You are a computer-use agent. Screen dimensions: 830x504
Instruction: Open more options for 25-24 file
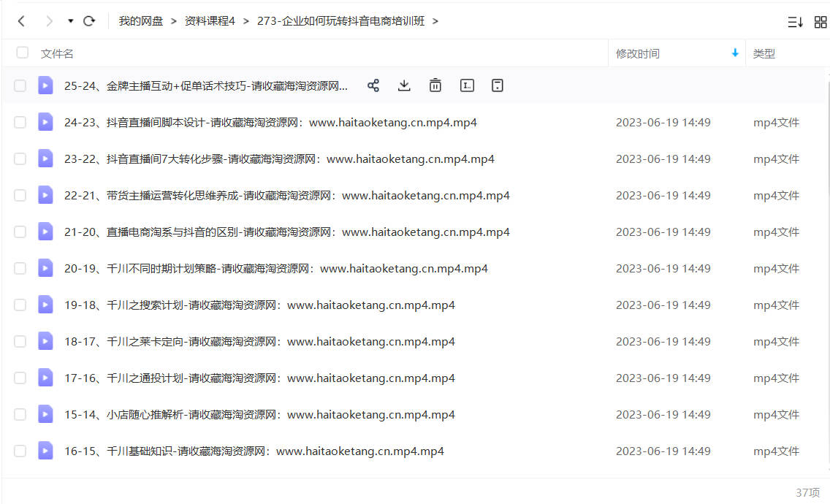497,85
